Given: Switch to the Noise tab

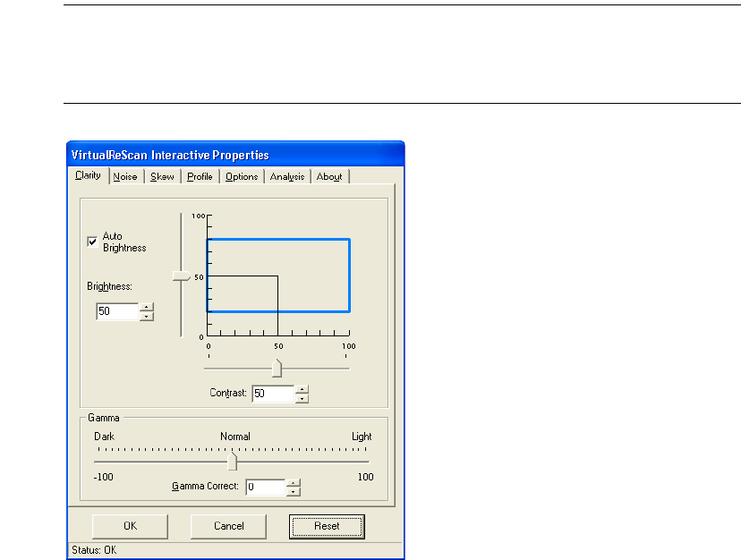Looking at the screenshot, I should pos(125,177).
